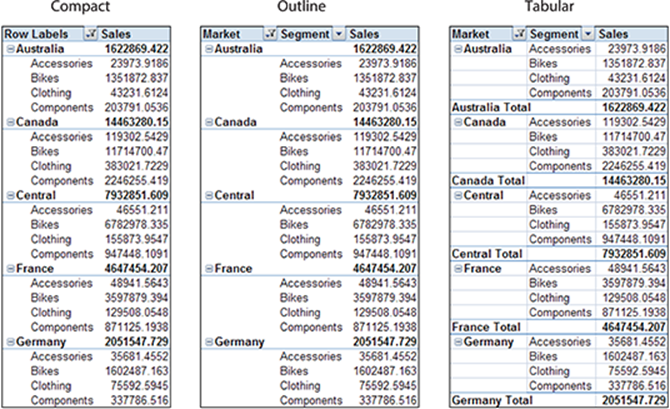Select Clothing value 155873.9547 in Tabular
The image size is (670, 409).
coord(634,225)
